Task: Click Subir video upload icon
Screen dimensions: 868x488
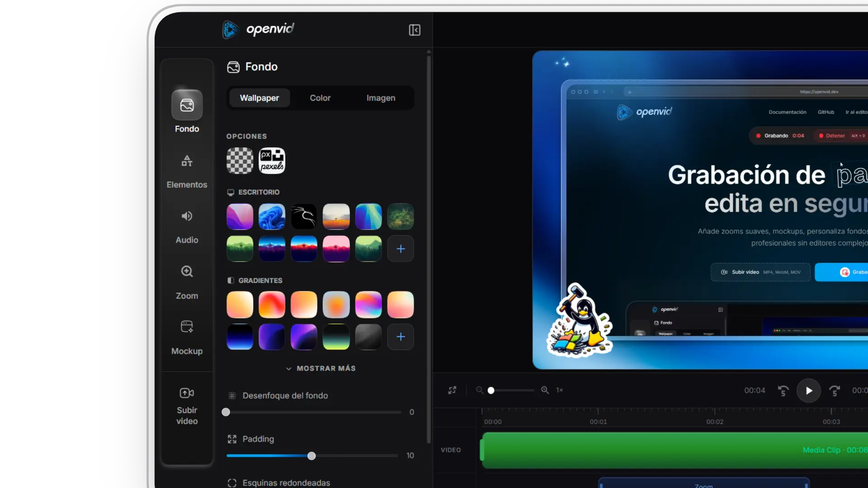Action: (187, 393)
